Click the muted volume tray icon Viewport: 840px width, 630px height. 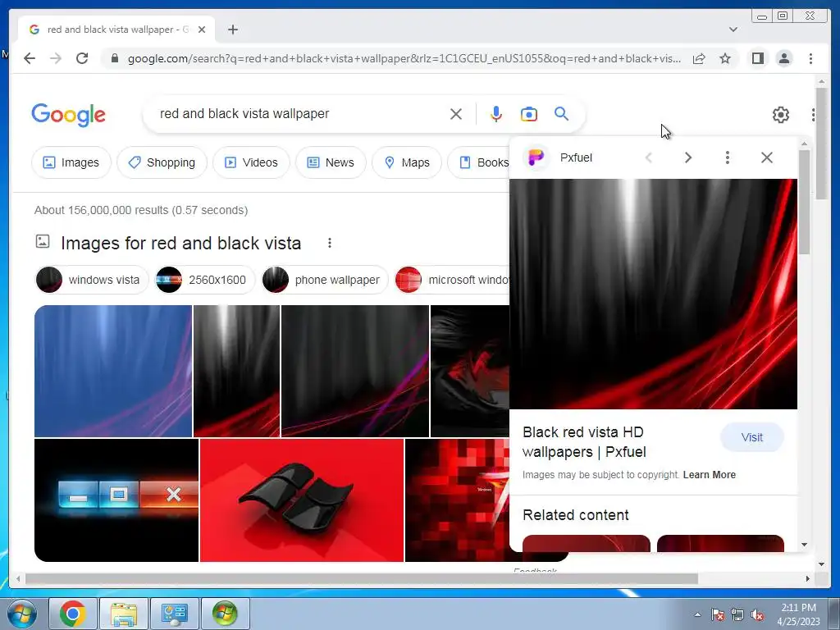[x=757, y=615]
